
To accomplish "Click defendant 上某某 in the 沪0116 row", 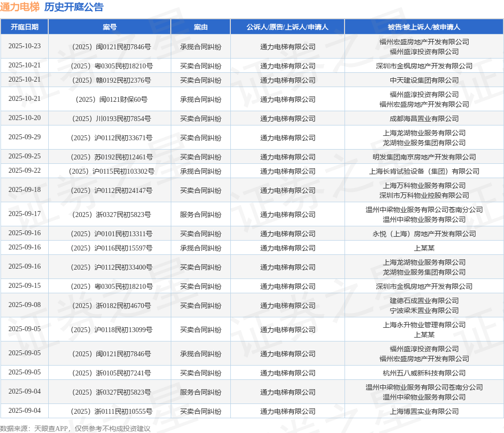I will (424, 248).
